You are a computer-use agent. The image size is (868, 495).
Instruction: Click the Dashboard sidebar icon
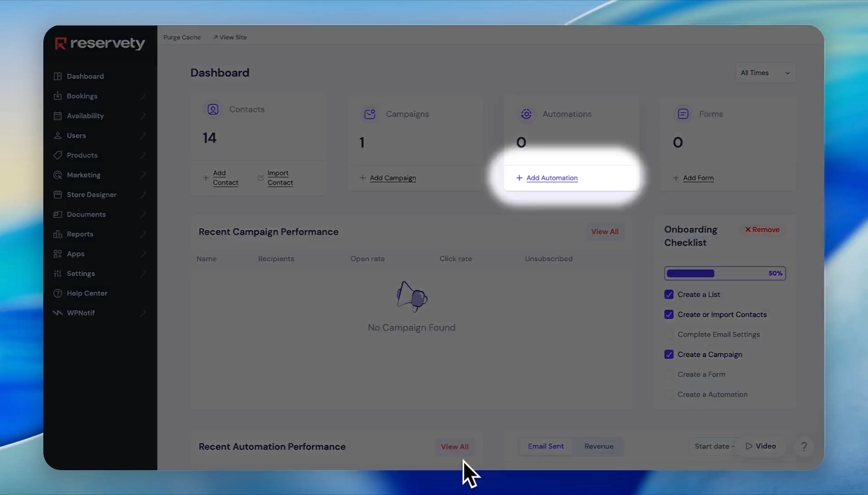[57, 76]
